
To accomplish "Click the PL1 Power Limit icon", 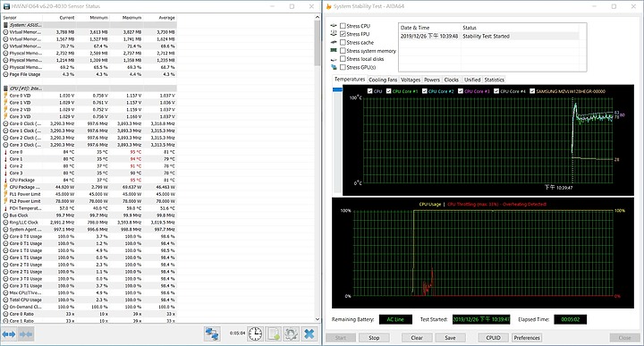I will click(x=5, y=194).
